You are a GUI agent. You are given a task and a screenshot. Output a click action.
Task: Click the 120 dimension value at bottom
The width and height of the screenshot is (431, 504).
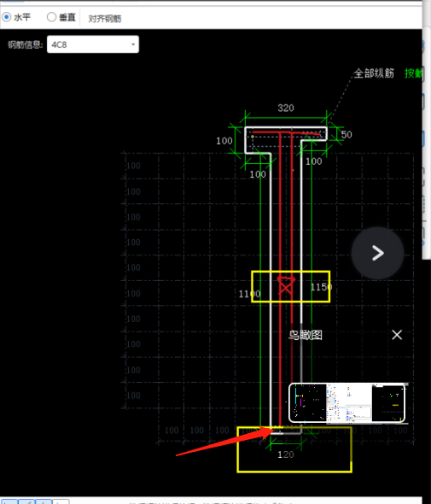pos(286,454)
